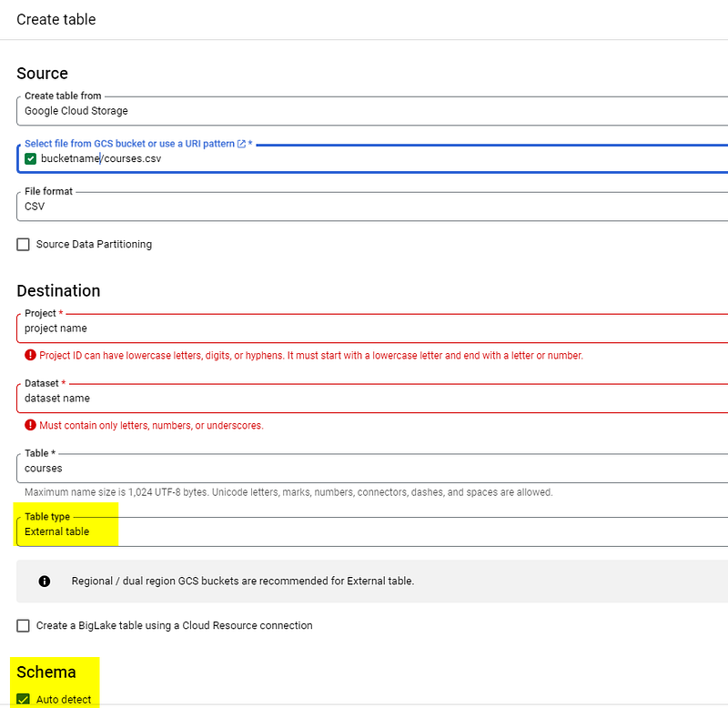Click the 'Destination' section heading
Image resolution: width=728 pixels, height=708 pixels.
(x=58, y=290)
